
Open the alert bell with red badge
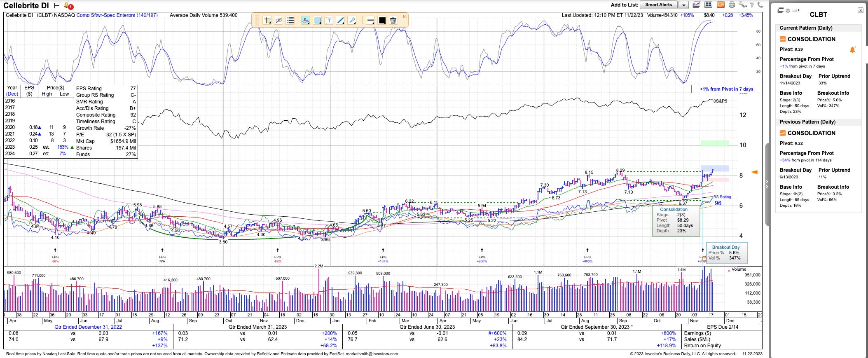(x=68, y=6)
